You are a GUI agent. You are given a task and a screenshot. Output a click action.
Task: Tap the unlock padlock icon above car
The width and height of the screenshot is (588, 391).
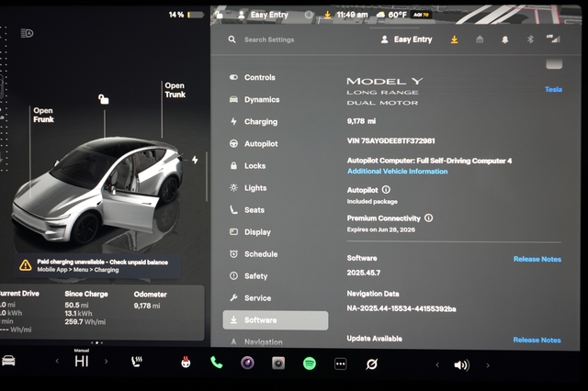coord(104,99)
